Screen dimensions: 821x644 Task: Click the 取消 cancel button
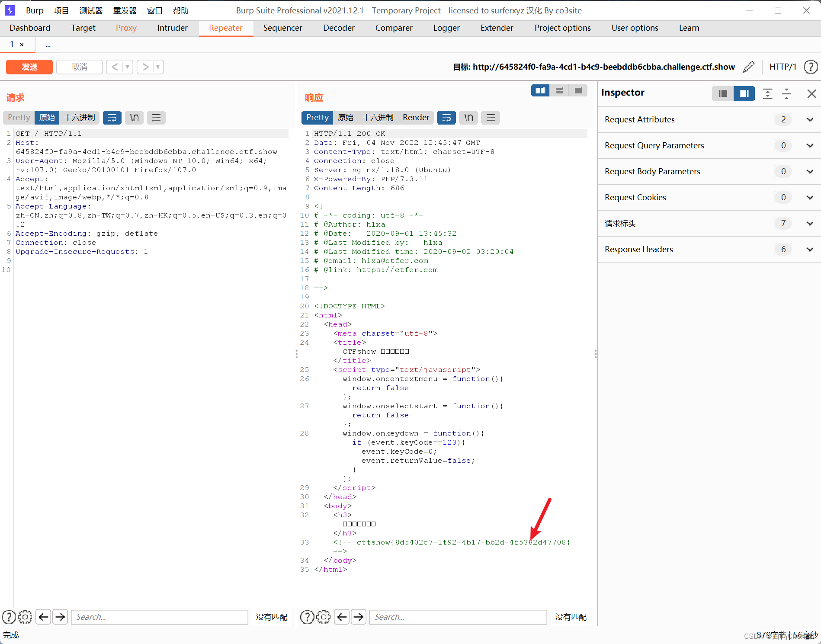click(80, 67)
